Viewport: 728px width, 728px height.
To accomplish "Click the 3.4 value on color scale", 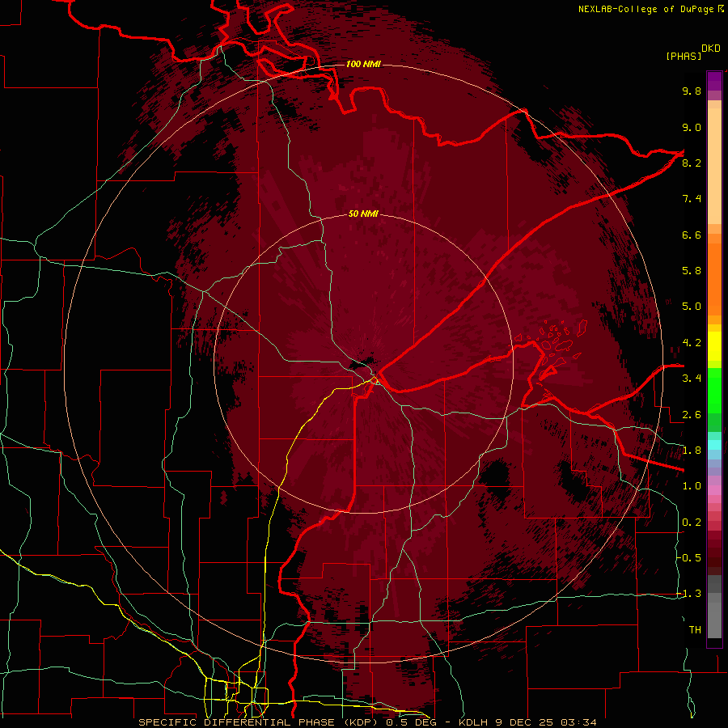I will click(x=692, y=379).
